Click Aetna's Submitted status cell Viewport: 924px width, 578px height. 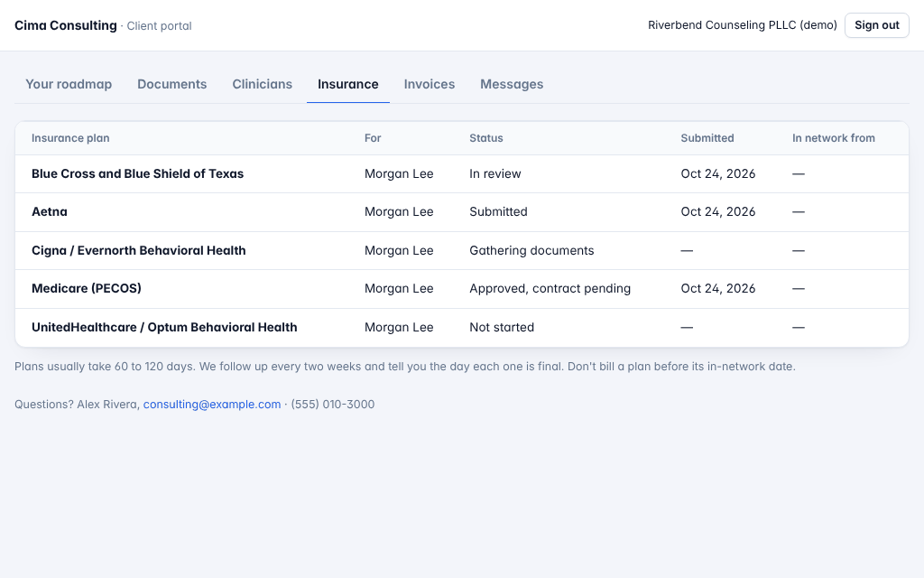click(x=498, y=211)
